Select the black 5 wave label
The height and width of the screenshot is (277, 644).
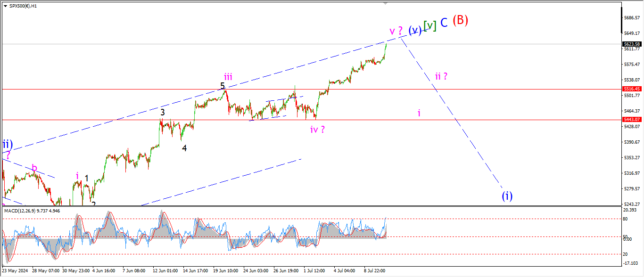point(222,86)
